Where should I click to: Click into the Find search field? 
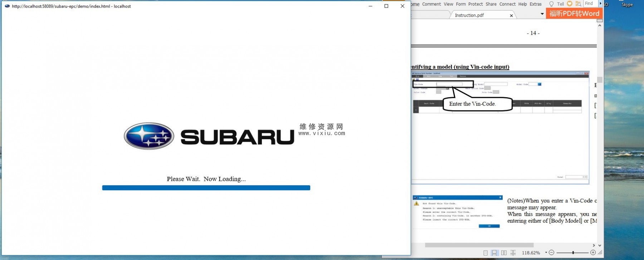[591, 4]
